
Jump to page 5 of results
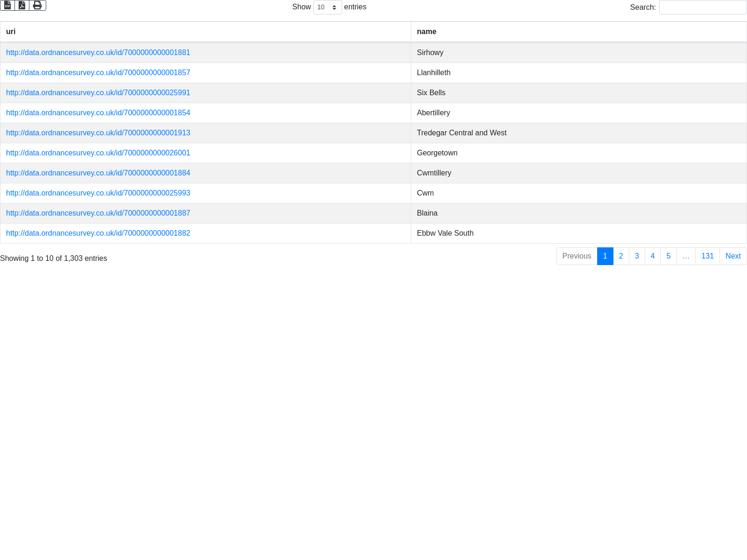668,256
